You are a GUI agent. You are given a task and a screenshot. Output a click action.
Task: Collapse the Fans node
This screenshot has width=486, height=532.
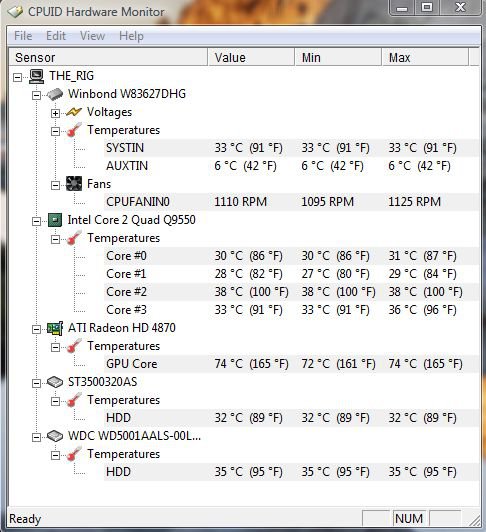pyautogui.click(x=55, y=185)
